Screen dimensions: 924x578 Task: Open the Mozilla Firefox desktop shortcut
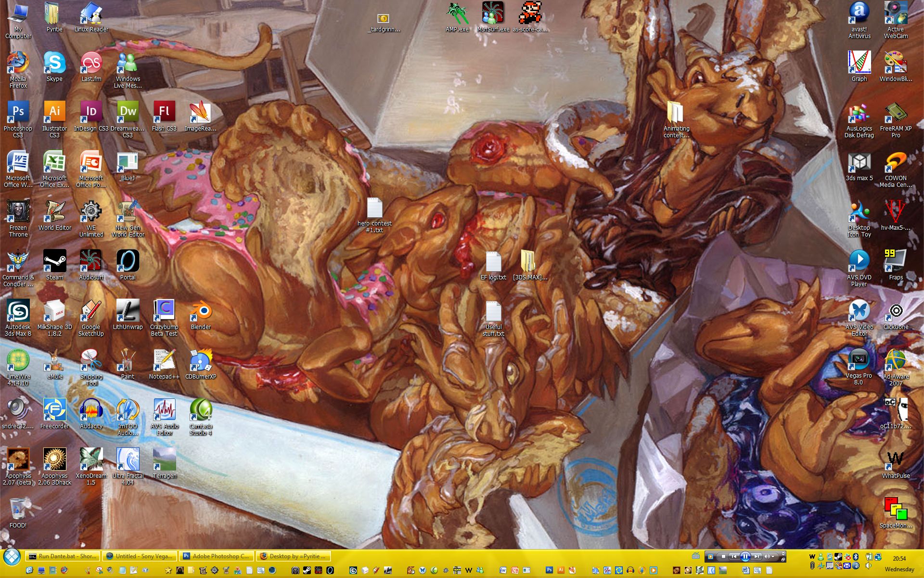click(18, 69)
